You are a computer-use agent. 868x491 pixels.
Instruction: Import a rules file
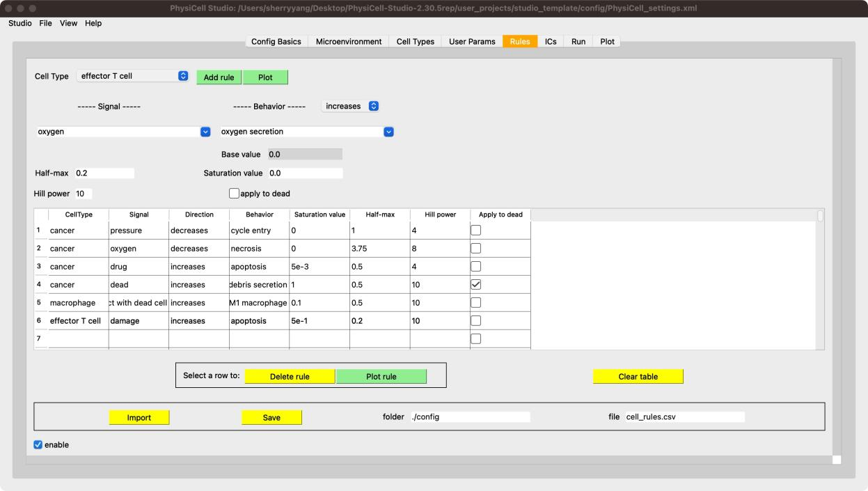(139, 417)
